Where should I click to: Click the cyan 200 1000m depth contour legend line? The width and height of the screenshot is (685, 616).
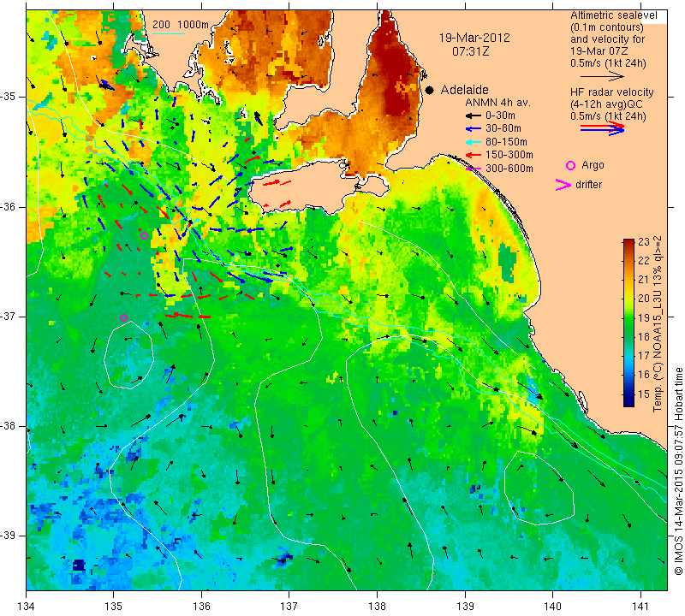[169, 33]
